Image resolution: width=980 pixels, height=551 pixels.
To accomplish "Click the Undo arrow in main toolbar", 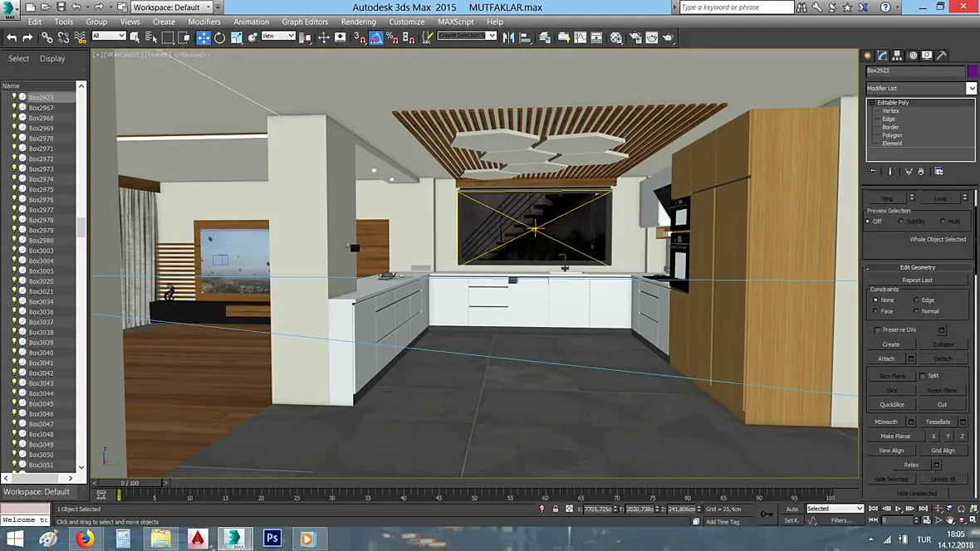I will point(12,37).
